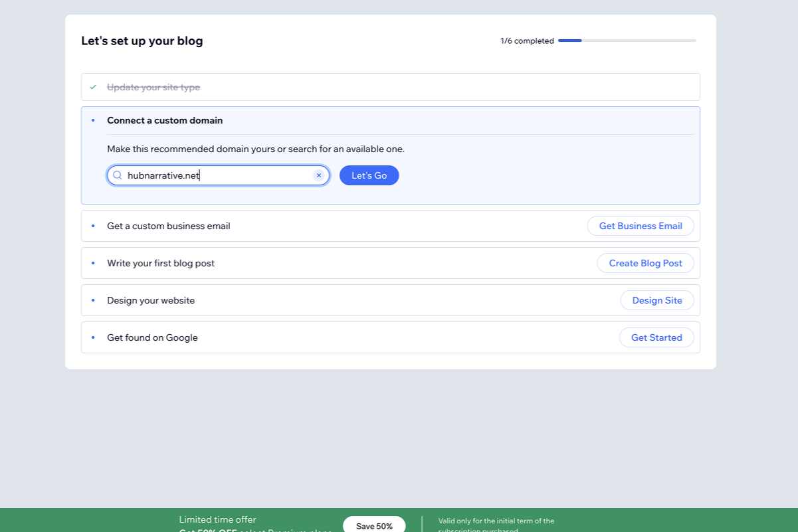Expand the Update your site type step
Viewport: 798px width, 532px height.
click(x=391, y=87)
